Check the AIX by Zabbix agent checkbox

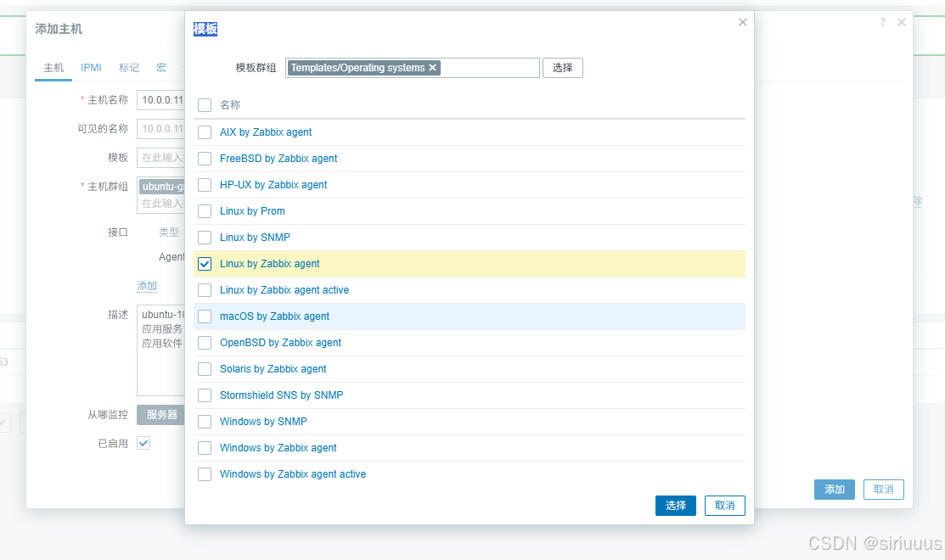coord(205,132)
